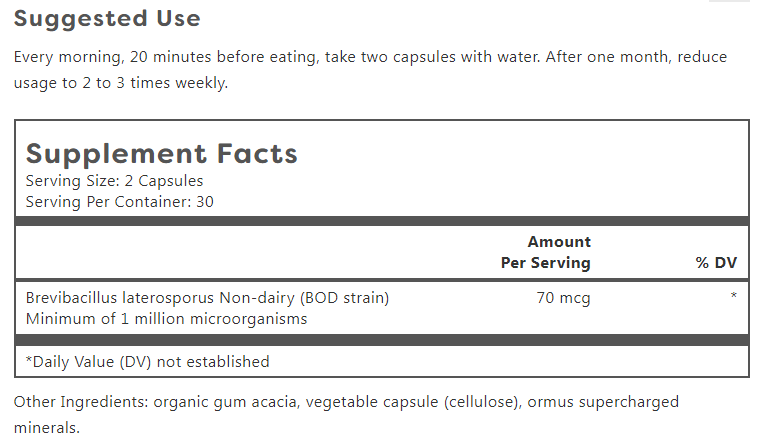Click the "Minimum of 1 million microorganisms" line
Screen dimensions: 766x448
coord(165,319)
